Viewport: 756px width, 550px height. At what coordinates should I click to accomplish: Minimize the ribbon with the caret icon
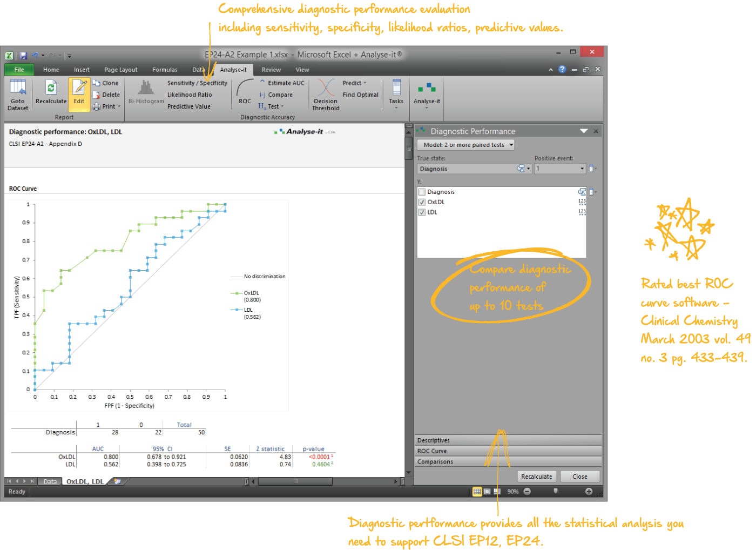coord(551,70)
